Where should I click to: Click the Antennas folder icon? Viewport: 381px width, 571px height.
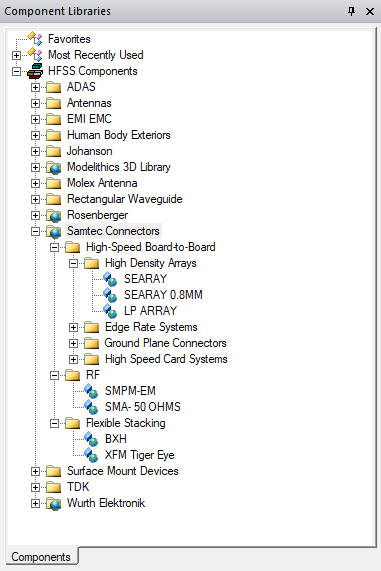click(x=54, y=103)
